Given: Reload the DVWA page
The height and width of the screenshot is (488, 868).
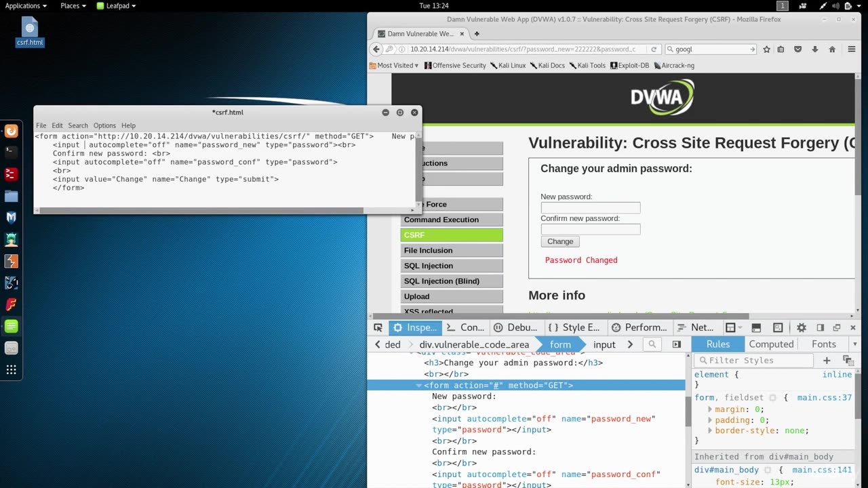Looking at the screenshot, I should click(654, 49).
